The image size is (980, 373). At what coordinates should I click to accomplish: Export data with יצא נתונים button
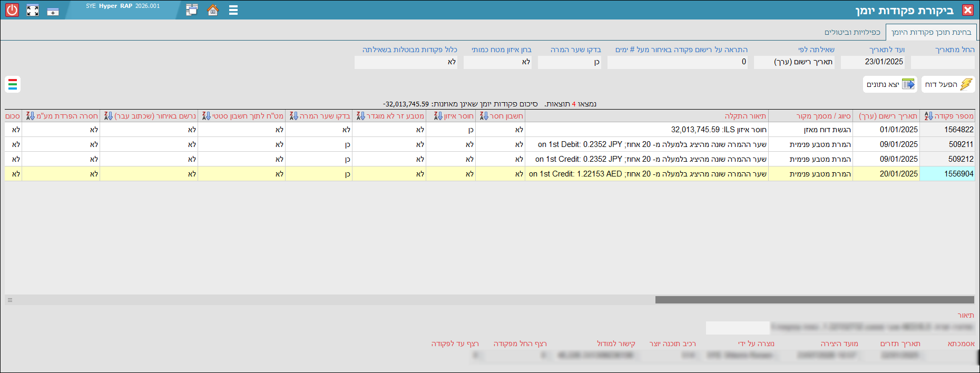pyautogui.click(x=890, y=84)
